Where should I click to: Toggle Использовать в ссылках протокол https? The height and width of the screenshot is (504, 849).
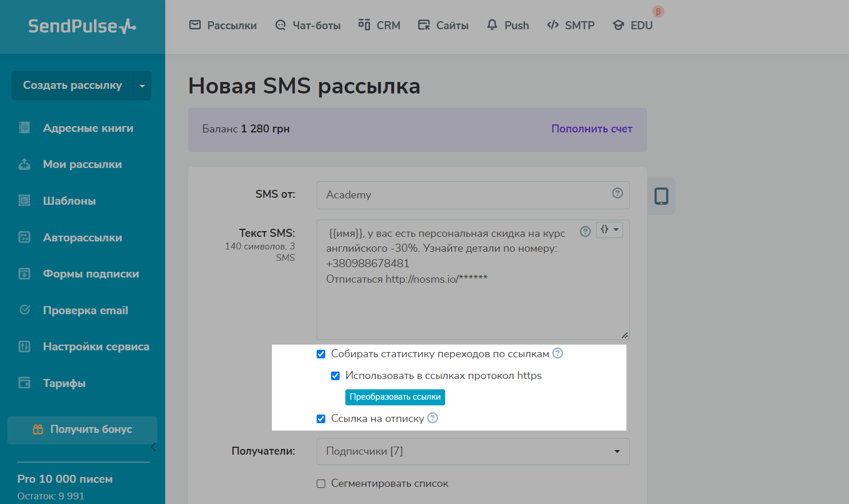(x=336, y=376)
